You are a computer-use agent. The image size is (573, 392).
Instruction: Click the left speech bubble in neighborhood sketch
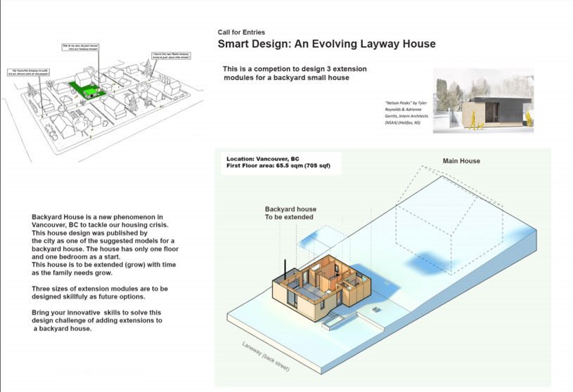coord(29,72)
